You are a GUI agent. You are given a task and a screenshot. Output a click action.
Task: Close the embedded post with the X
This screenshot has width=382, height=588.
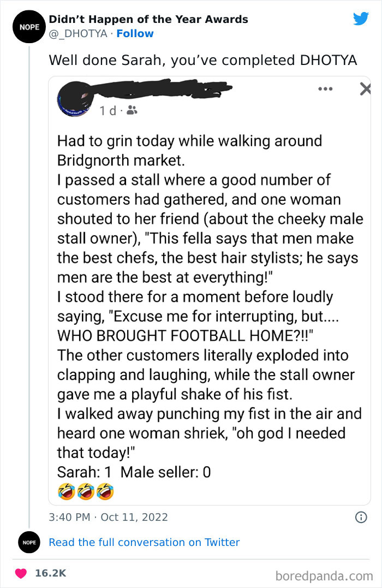coord(365,88)
